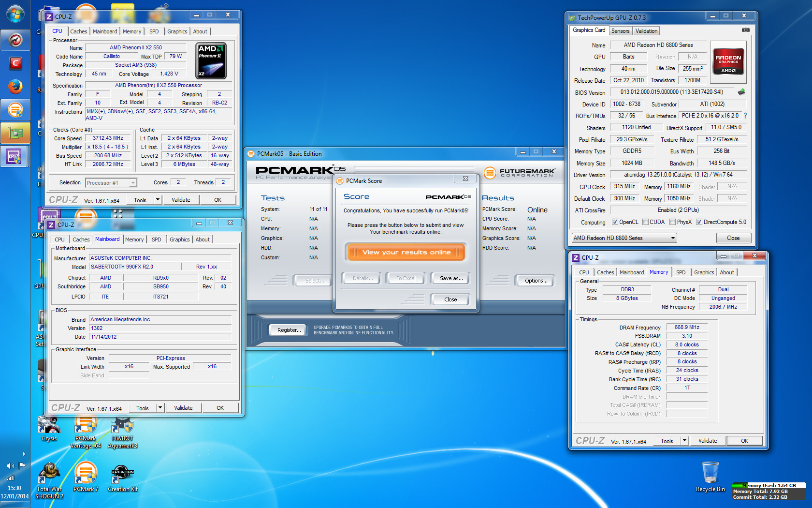Switch to About tab in the CPU-tab CPU-Z window
Viewport: 812px width, 508px height.
(x=200, y=31)
